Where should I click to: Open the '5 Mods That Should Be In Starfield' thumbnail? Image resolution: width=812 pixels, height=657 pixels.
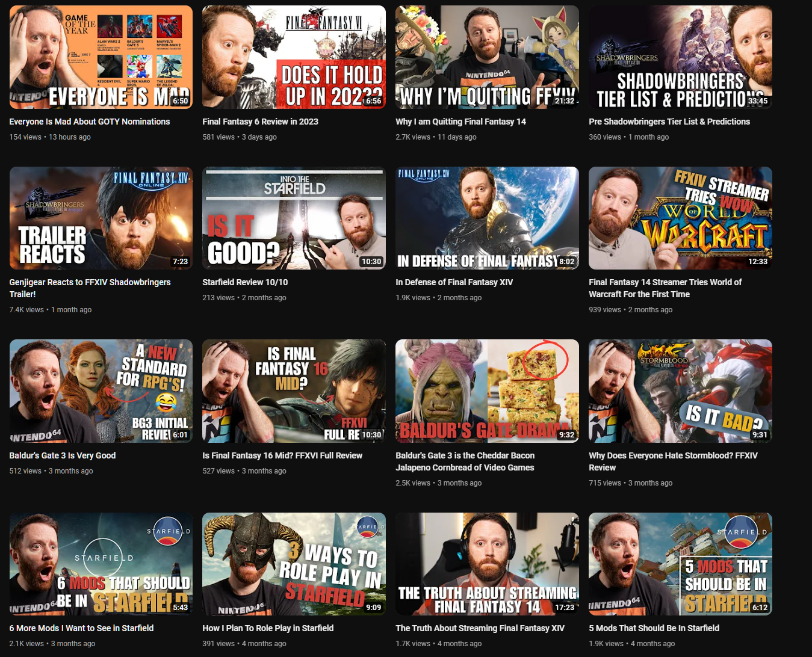click(680, 564)
